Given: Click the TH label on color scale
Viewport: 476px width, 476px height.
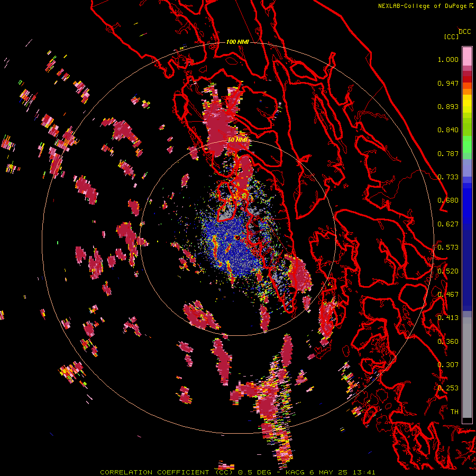Looking at the screenshot, I should pyautogui.click(x=454, y=412).
